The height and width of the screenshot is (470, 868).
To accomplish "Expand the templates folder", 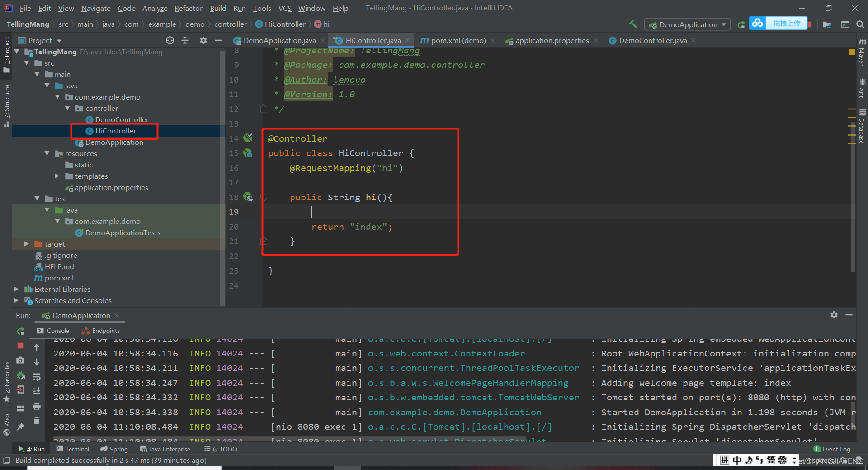I will tap(57, 176).
